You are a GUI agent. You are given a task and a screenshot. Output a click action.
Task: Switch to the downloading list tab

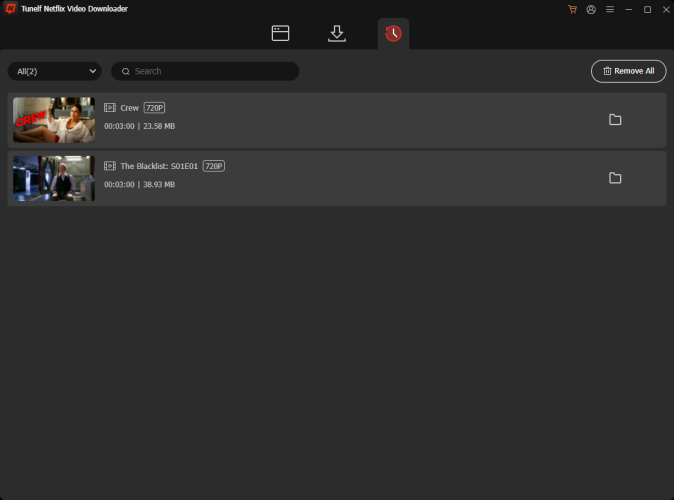click(337, 33)
